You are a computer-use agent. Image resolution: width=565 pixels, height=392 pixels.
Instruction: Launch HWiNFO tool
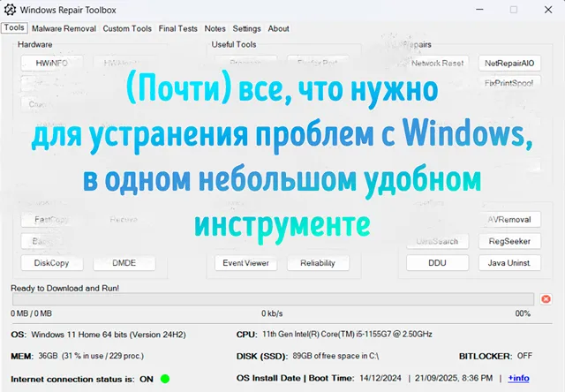click(x=52, y=63)
